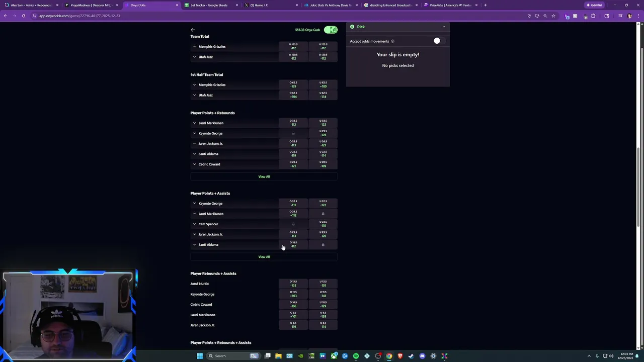
Task: Click locked over for Keyonte George Points + Rebounds
Action: click(x=293, y=133)
